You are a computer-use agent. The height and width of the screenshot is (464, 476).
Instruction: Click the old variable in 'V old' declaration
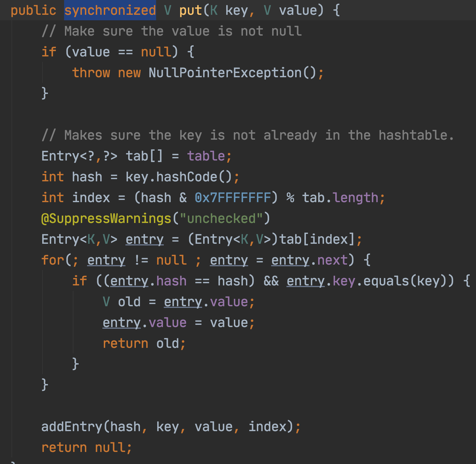(129, 302)
